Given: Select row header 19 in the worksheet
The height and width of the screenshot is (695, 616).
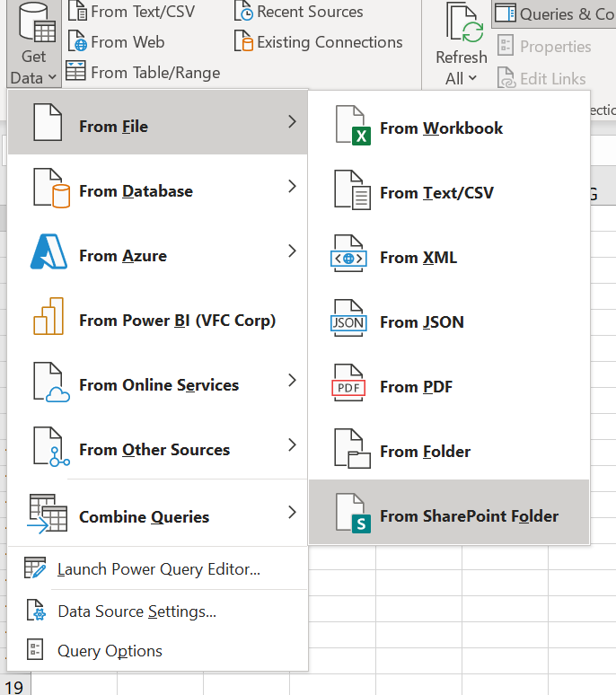Looking at the screenshot, I should 15,686.
